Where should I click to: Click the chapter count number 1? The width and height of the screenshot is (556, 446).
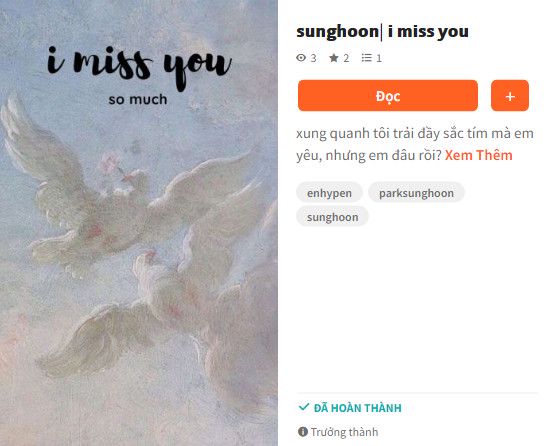pyautogui.click(x=379, y=58)
